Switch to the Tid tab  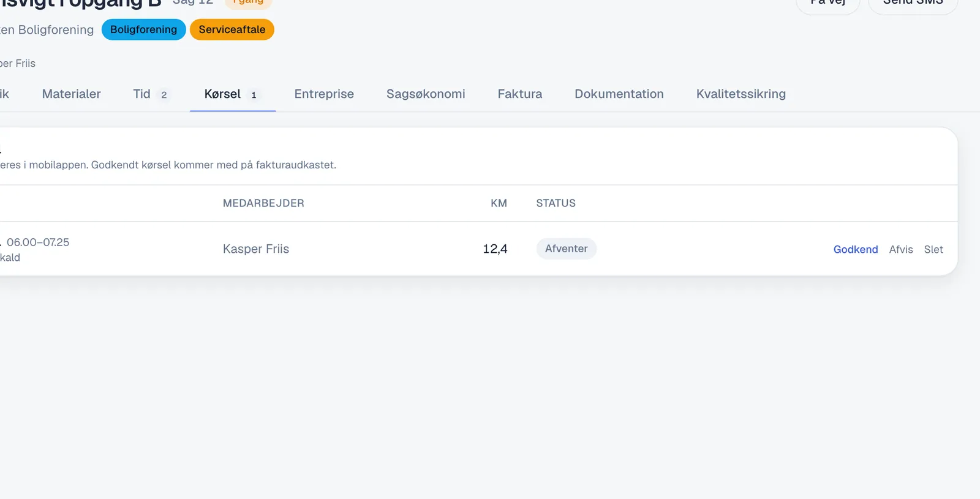[151, 94]
